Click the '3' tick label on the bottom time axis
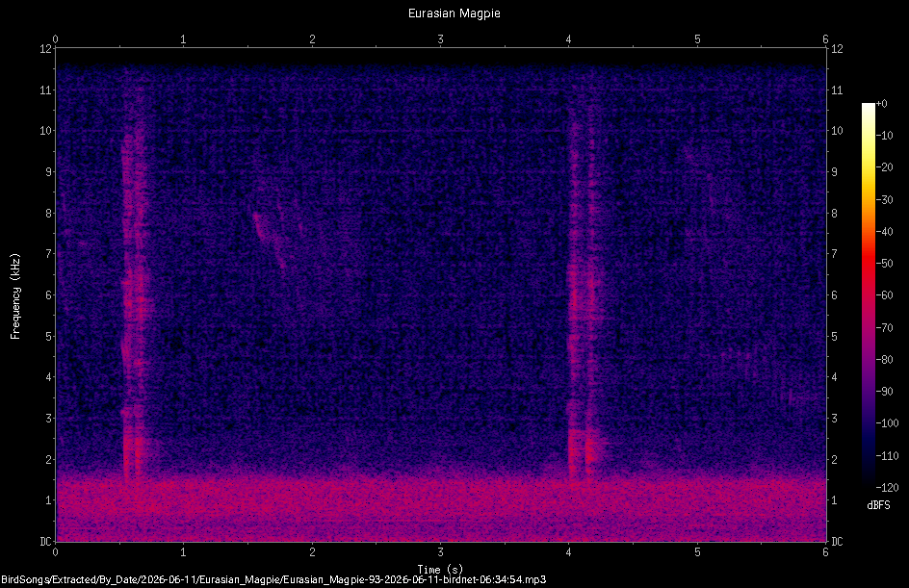This screenshot has height=588, width=909. (440, 552)
